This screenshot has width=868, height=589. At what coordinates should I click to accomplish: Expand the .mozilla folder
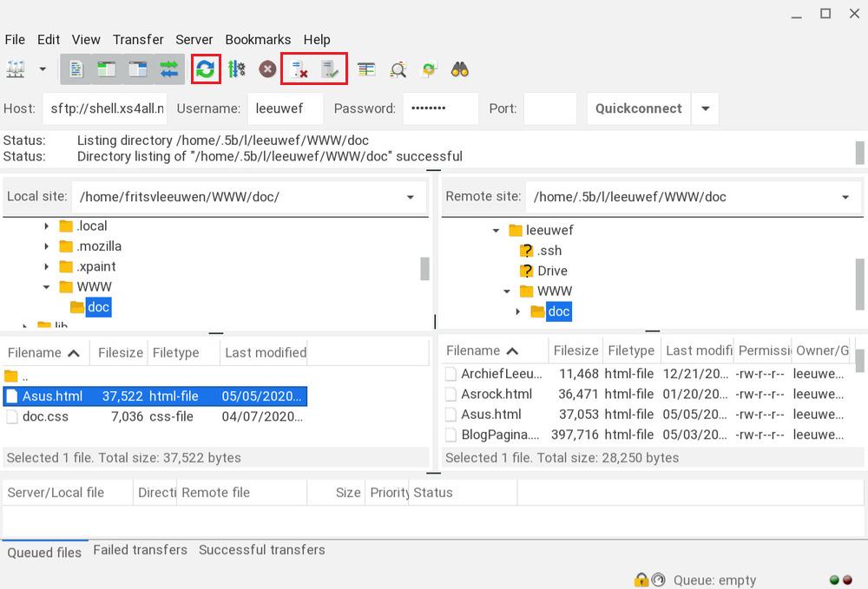point(47,246)
